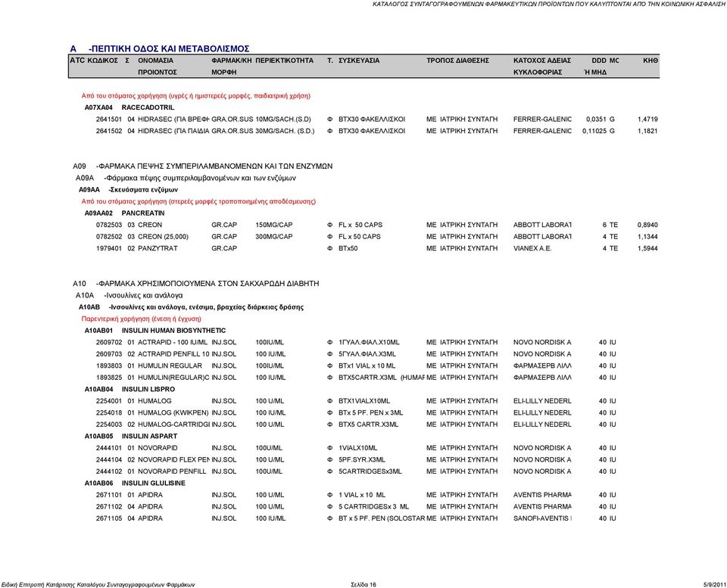Viewport: 727px width, 588px height.
Task: Click the licence holder "SANOFI-AVENTIS"
Action: tap(542, 518)
